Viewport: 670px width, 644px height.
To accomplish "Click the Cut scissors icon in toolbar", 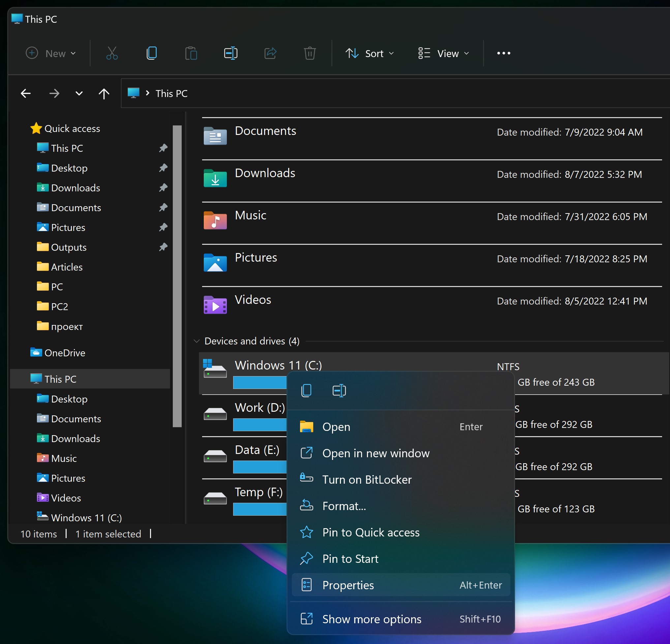I will [112, 53].
